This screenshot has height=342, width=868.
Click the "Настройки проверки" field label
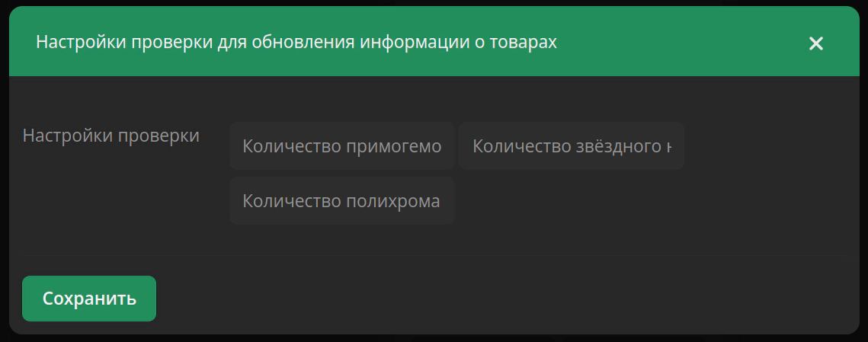[x=111, y=136]
